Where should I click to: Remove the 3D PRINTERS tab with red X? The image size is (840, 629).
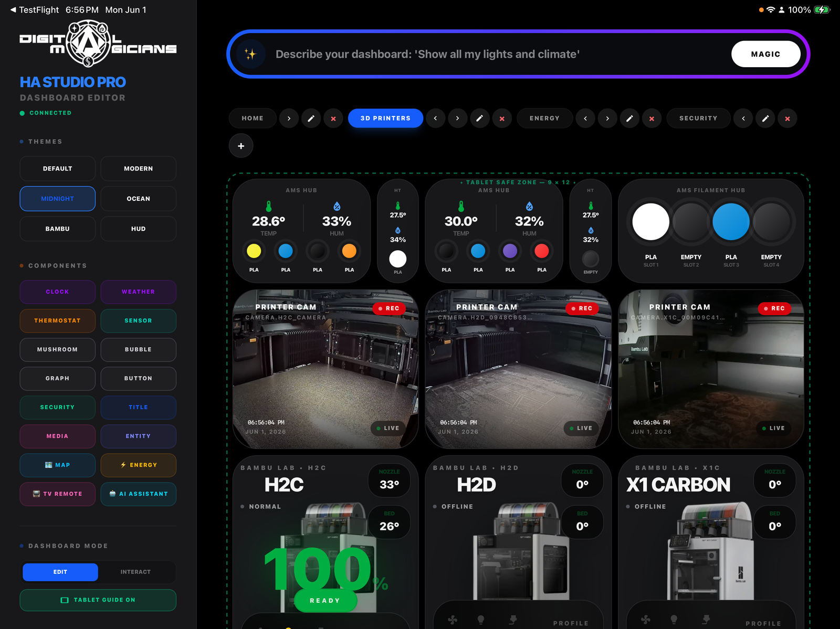(x=502, y=119)
